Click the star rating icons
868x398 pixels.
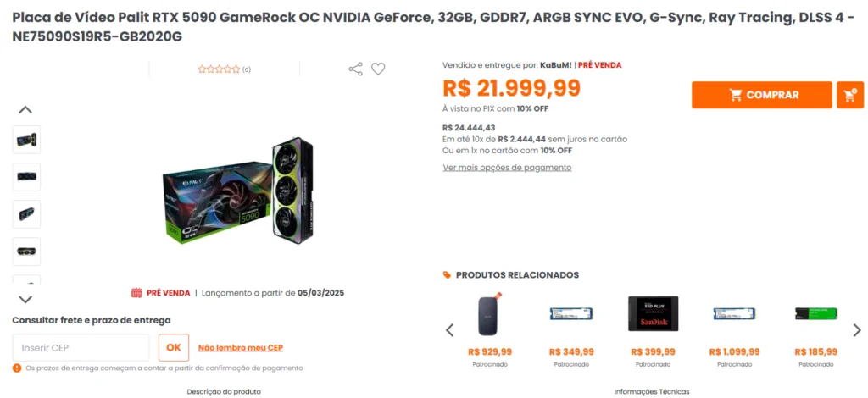pos(219,69)
